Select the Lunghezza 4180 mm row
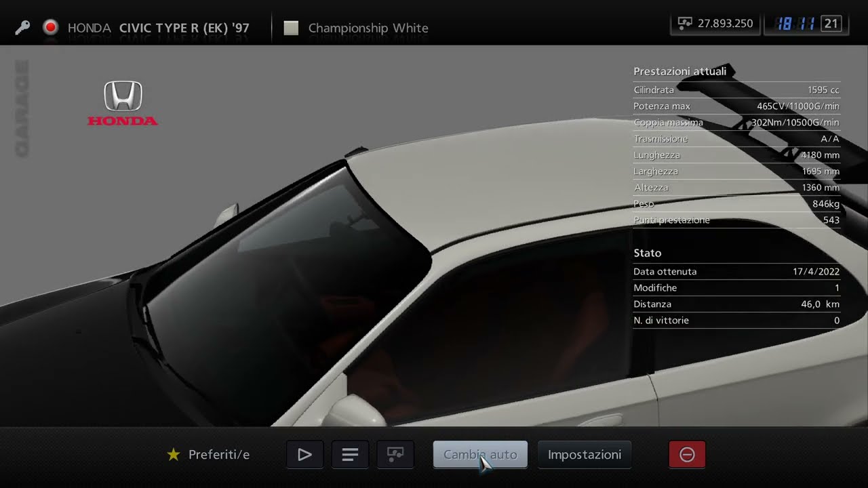The height and width of the screenshot is (488, 868). tap(736, 155)
